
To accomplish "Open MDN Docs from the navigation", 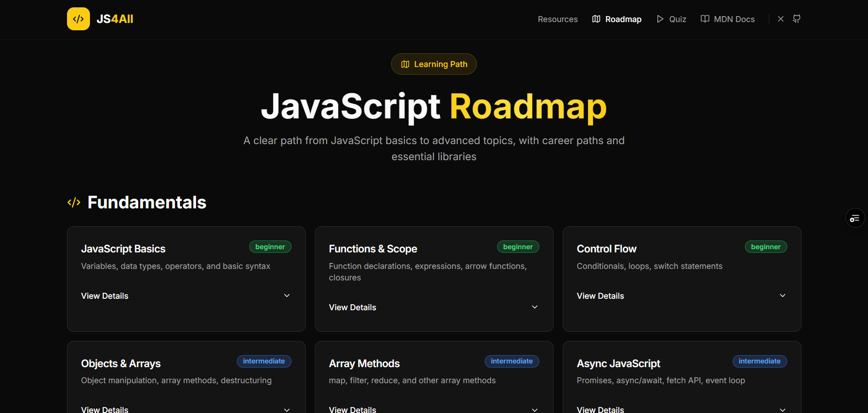I will click(728, 19).
